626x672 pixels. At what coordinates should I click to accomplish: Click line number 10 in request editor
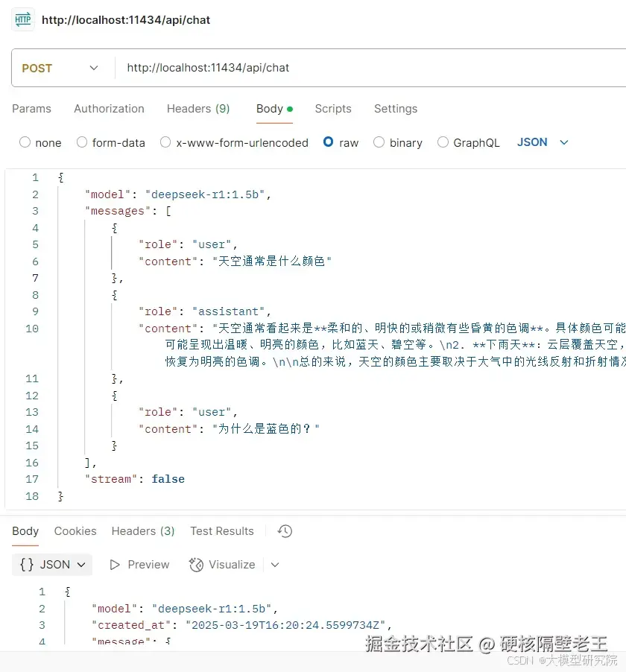pyautogui.click(x=32, y=329)
